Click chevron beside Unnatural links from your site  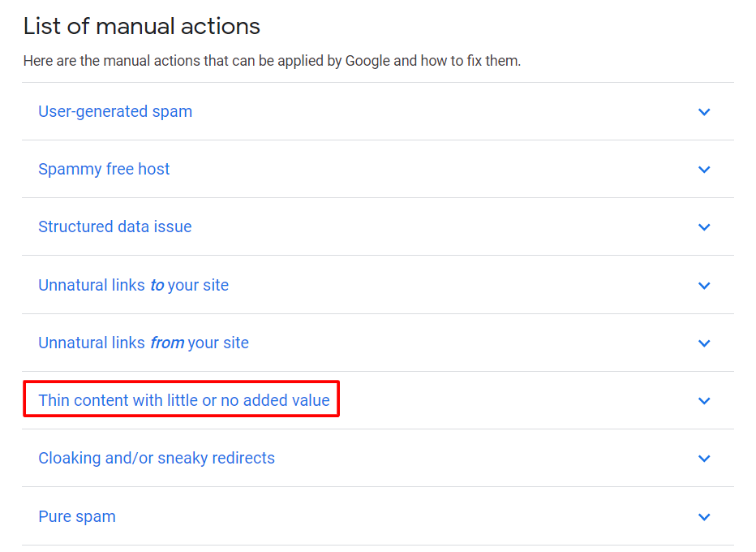pos(704,343)
